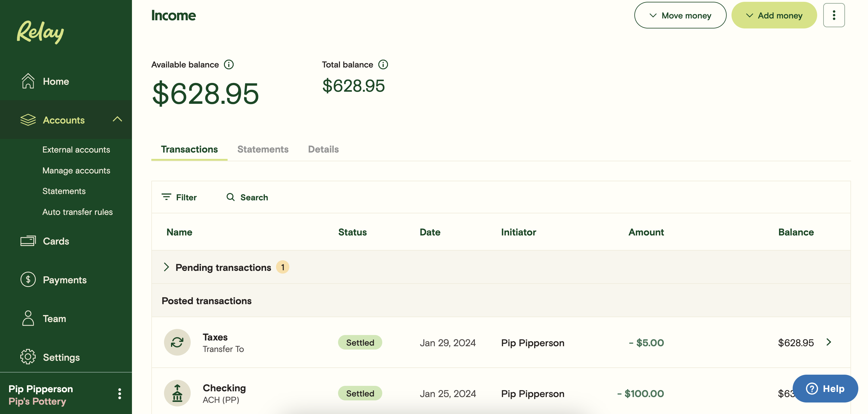Click the transaction Search field
868x414 pixels.
coord(248,197)
